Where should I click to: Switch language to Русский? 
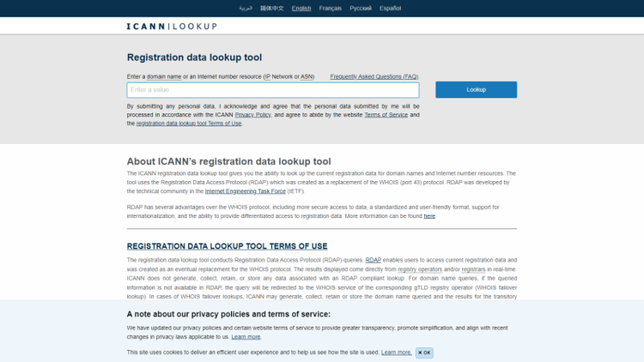point(361,9)
